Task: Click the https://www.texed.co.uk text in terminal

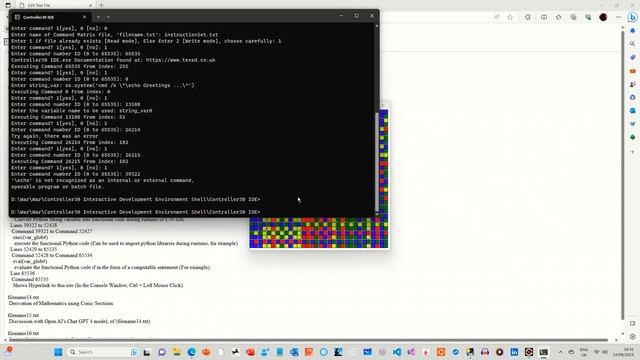Action: pyautogui.click(x=180, y=60)
